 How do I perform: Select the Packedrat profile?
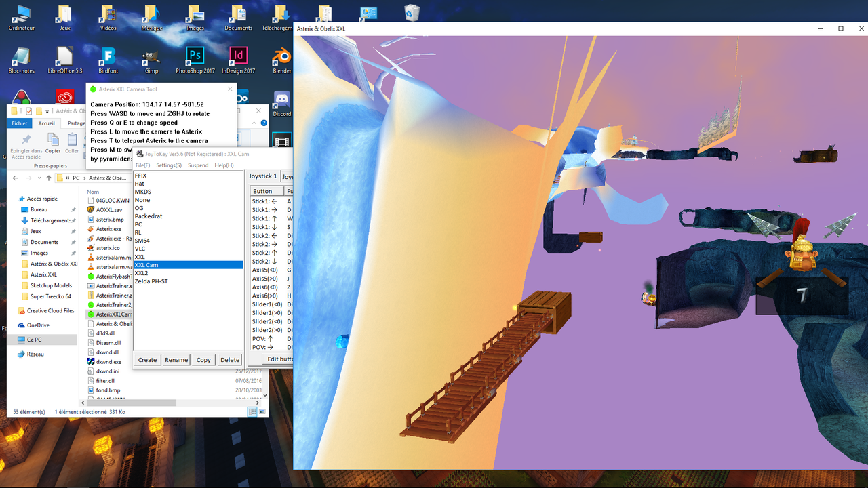tap(188, 216)
